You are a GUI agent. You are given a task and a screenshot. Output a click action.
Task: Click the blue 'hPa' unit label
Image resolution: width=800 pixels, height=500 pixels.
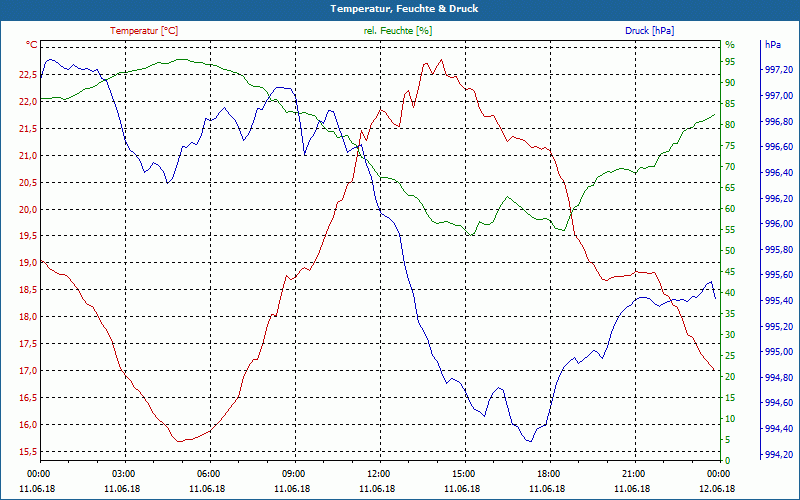(772, 45)
